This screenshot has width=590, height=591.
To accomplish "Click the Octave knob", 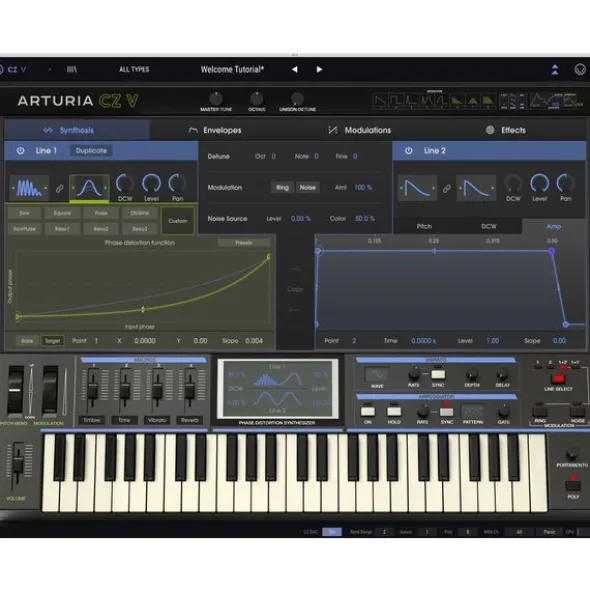I will [257, 99].
